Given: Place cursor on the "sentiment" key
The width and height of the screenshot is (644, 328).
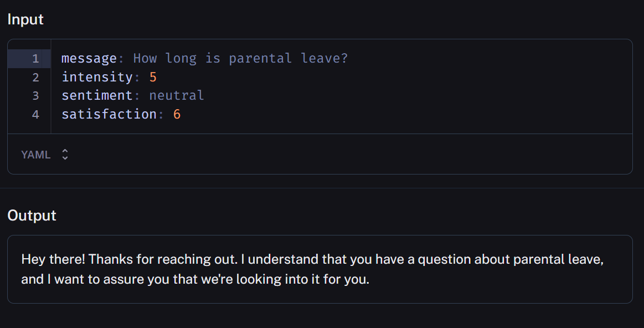Looking at the screenshot, I should 97,95.
